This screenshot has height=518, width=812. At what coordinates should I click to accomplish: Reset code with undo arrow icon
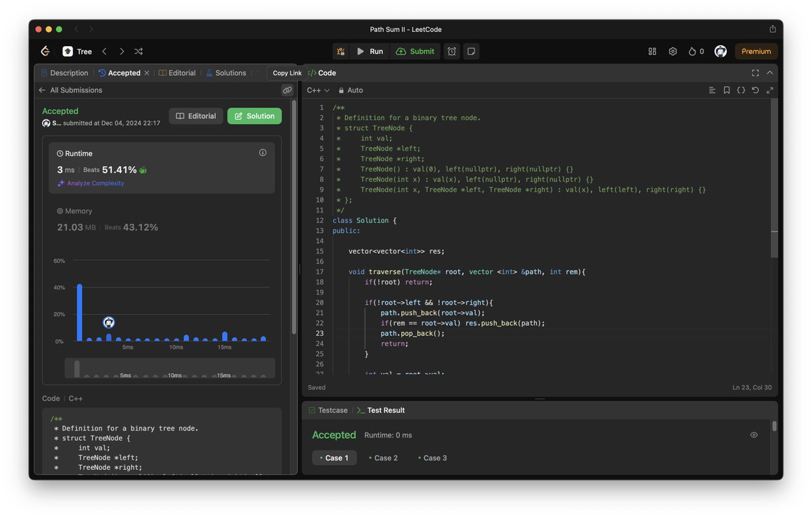755,90
